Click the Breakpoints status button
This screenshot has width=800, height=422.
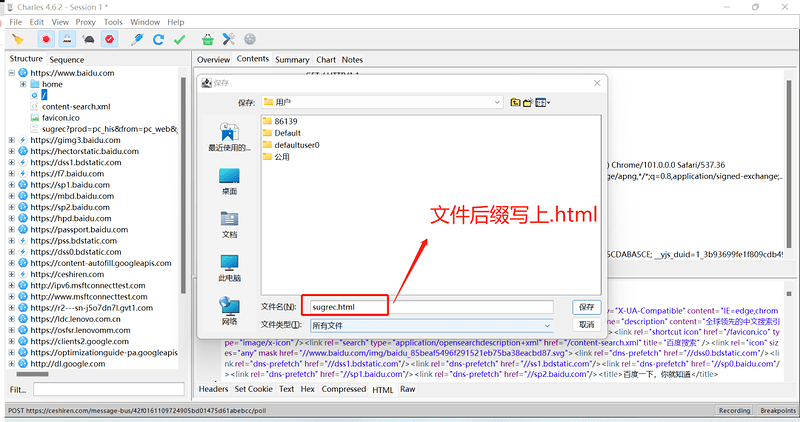(x=778, y=410)
